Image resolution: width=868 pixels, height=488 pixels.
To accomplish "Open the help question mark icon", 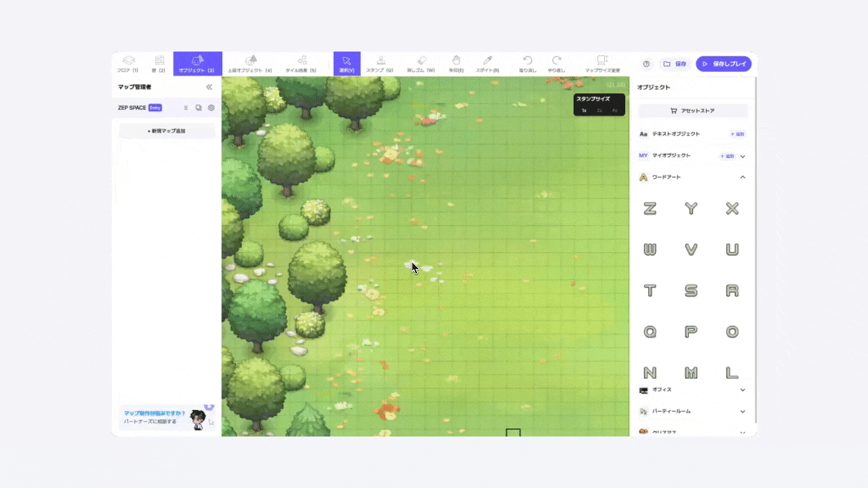I will pos(646,64).
